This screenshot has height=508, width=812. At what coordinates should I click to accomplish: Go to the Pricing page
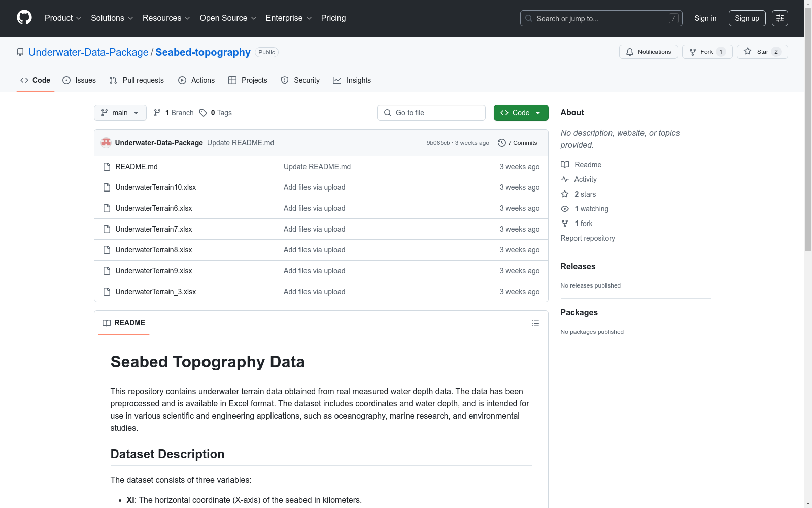tap(333, 18)
